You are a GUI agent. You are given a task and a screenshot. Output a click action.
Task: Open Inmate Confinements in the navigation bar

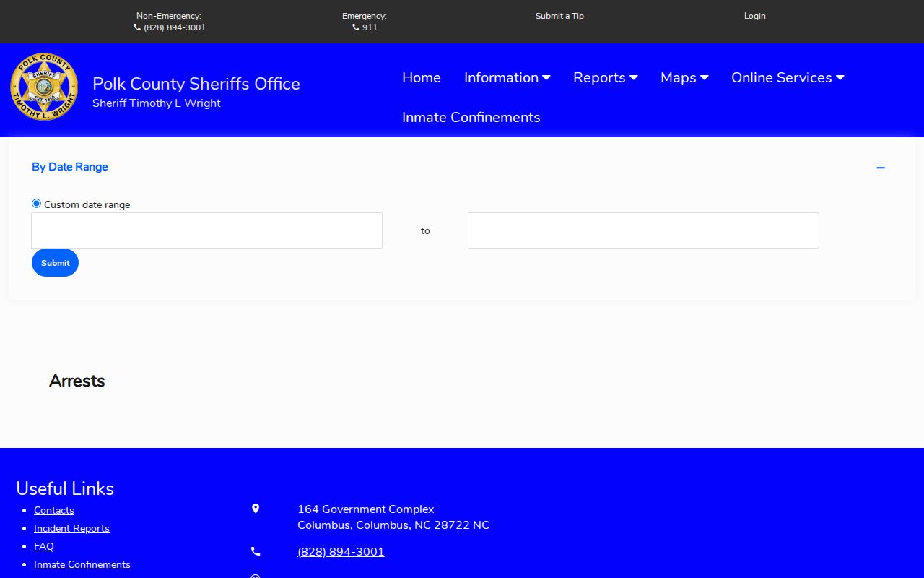[471, 117]
